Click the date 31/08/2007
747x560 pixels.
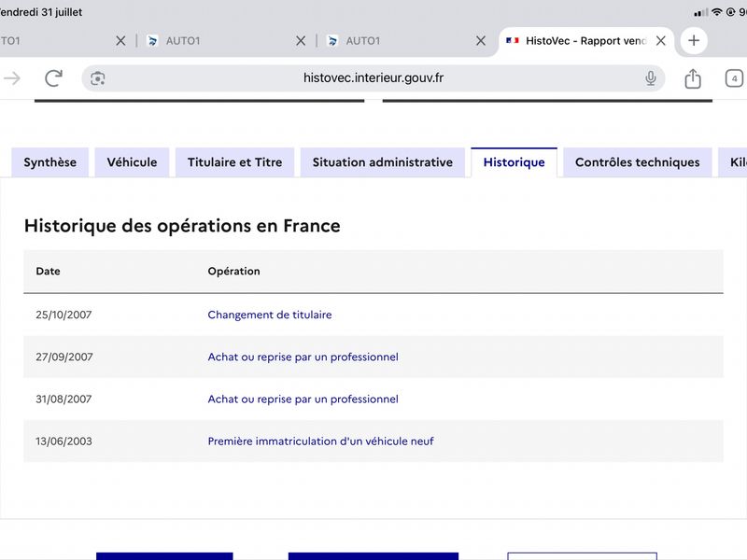63,399
